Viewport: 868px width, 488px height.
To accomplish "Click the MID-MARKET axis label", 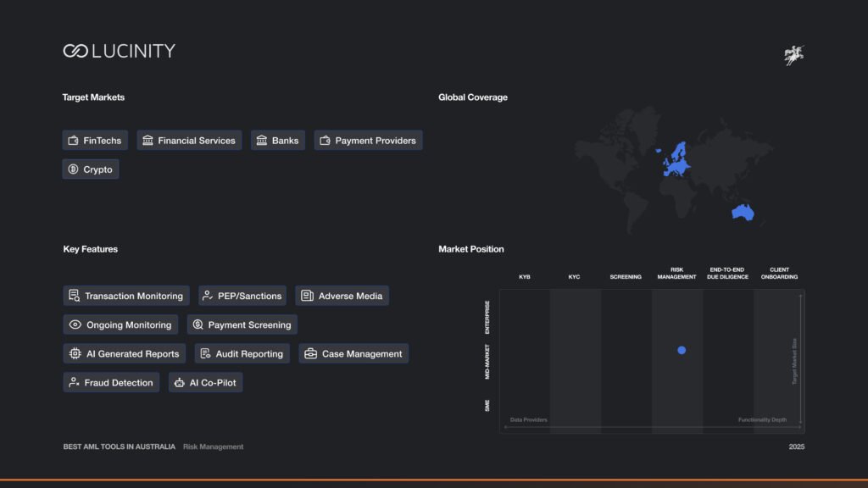I will [x=487, y=362].
